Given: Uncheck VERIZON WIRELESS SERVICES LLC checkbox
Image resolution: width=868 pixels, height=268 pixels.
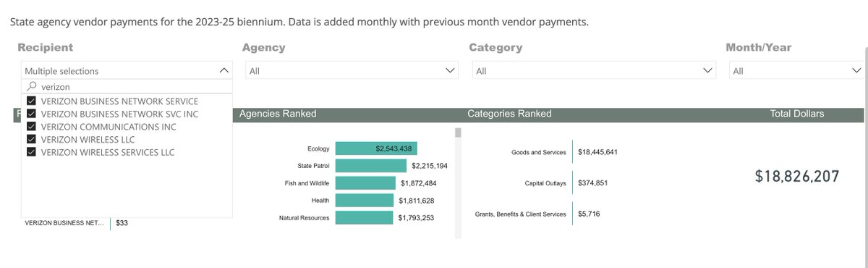Looking at the screenshot, I should click(31, 152).
